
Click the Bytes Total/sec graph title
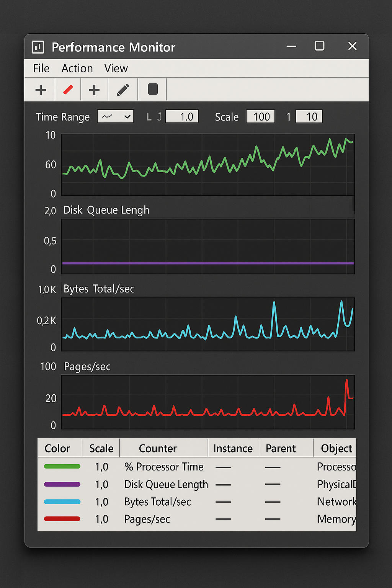99,289
